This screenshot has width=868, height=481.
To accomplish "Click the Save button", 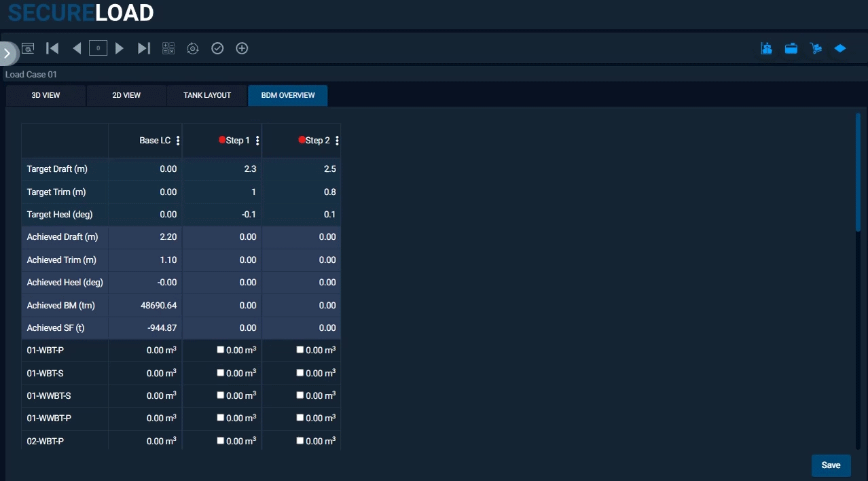I will pyautogui.click(x=831, y=465).
